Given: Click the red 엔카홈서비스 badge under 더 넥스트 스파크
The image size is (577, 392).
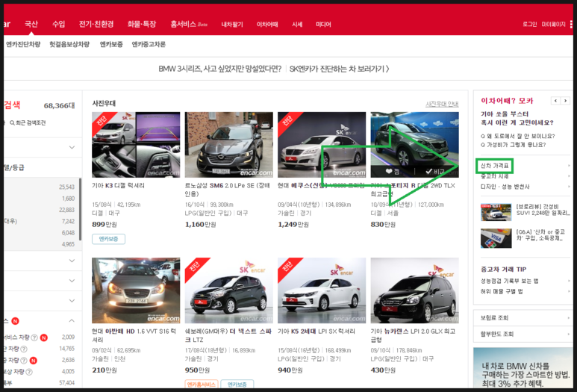Looking at the screenshot, I should (202, 385).
